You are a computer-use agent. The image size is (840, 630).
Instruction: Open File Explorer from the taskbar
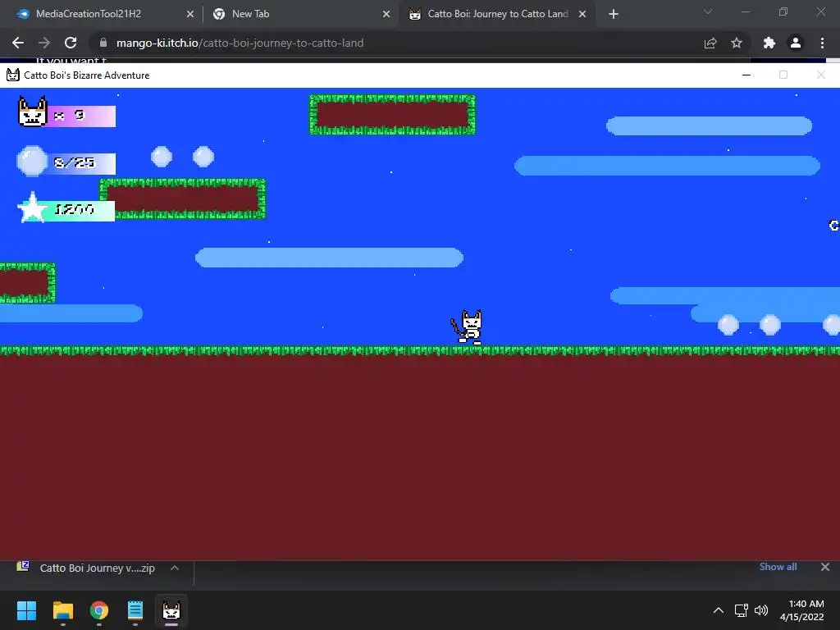tap(62, 610)
